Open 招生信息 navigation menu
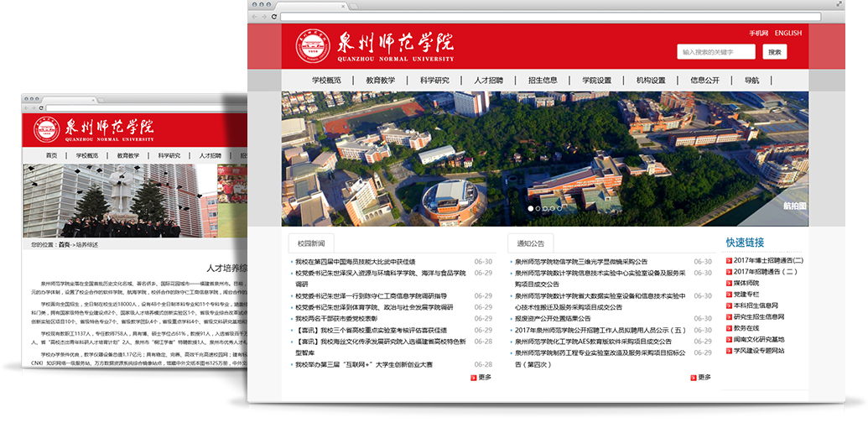This screenshot has width=868, height=428. click(x=543, y=81)
